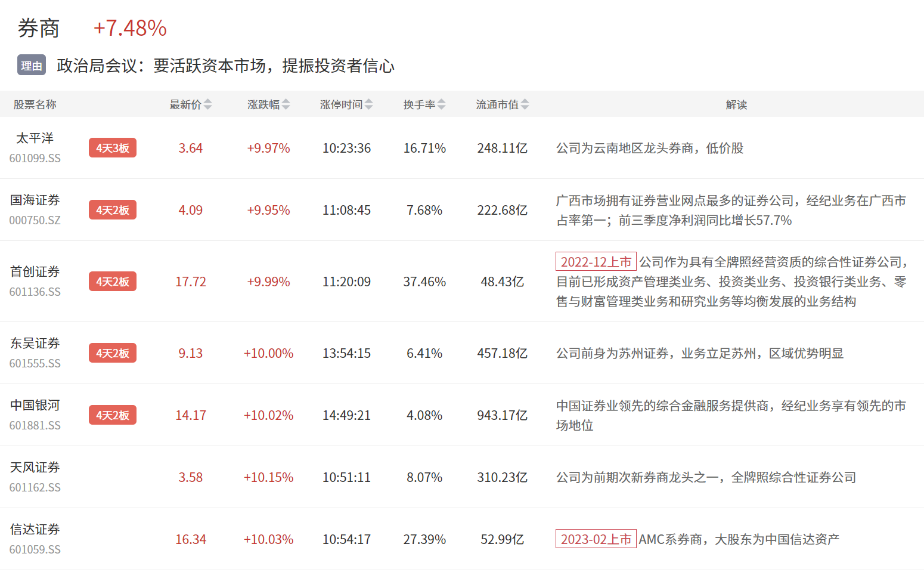Open stock 信达证券
The image size is (924, 572).
point(35,530)
